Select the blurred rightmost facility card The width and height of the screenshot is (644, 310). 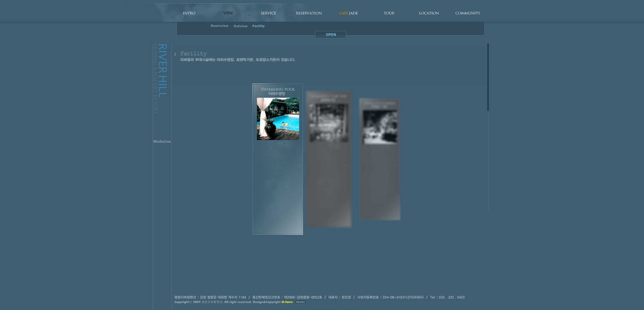380,159
